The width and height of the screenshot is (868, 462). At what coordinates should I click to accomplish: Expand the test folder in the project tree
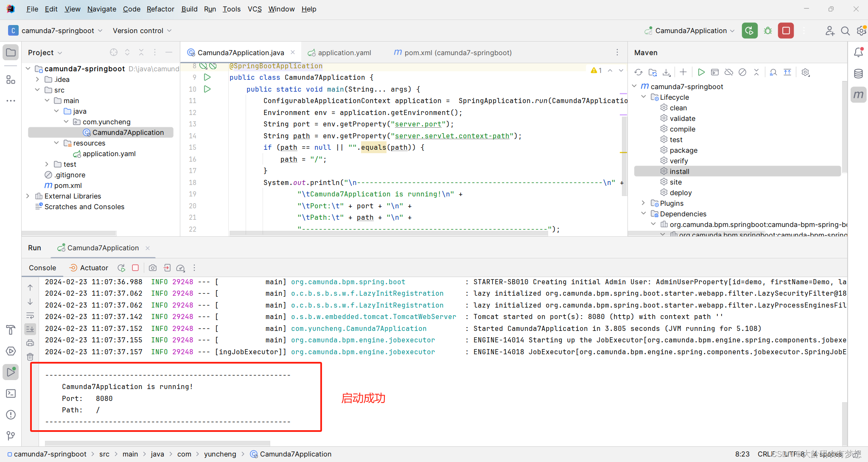coord(47,164)
